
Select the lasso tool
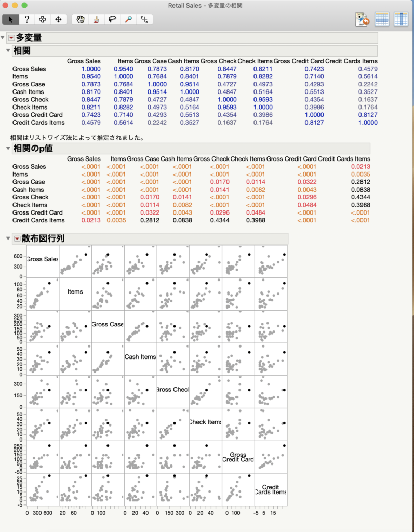[x=112, y=19]
